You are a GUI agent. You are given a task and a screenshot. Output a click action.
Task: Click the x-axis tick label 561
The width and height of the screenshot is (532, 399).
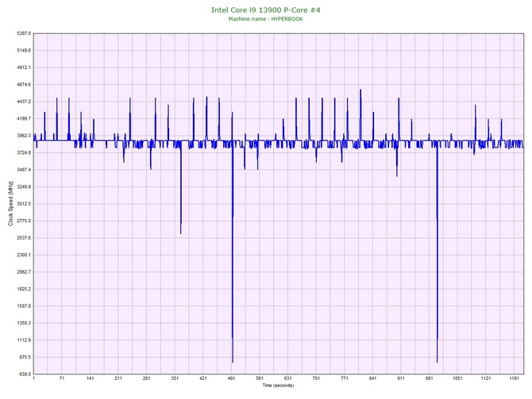tap(260, 378)
